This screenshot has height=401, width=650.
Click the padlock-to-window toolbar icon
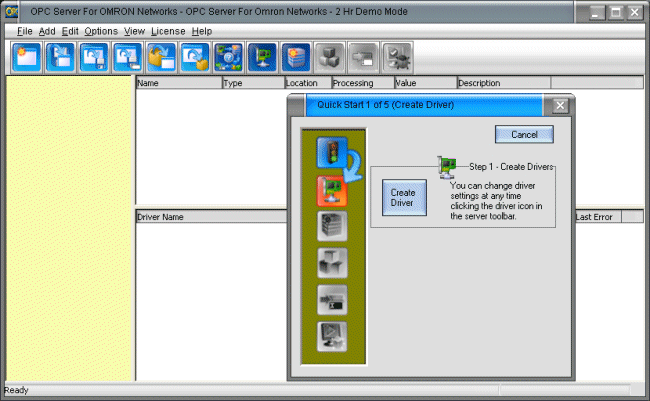point(161,57)
